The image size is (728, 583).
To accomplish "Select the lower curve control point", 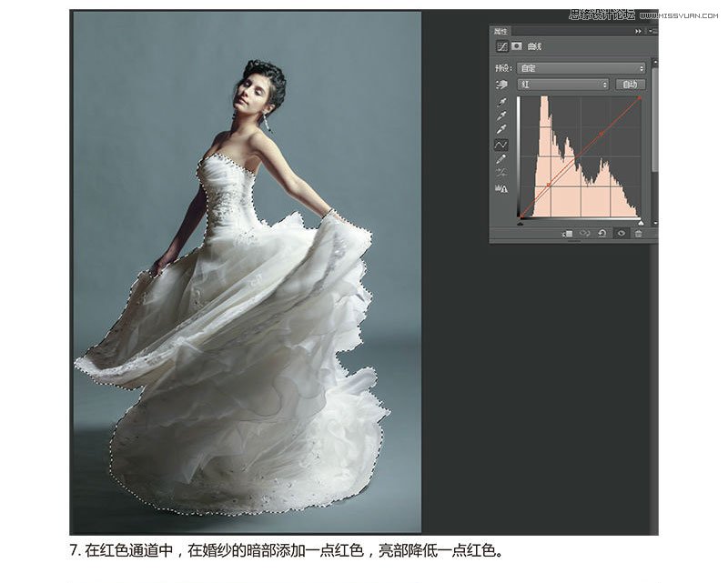I will click(x=549, y=185).
